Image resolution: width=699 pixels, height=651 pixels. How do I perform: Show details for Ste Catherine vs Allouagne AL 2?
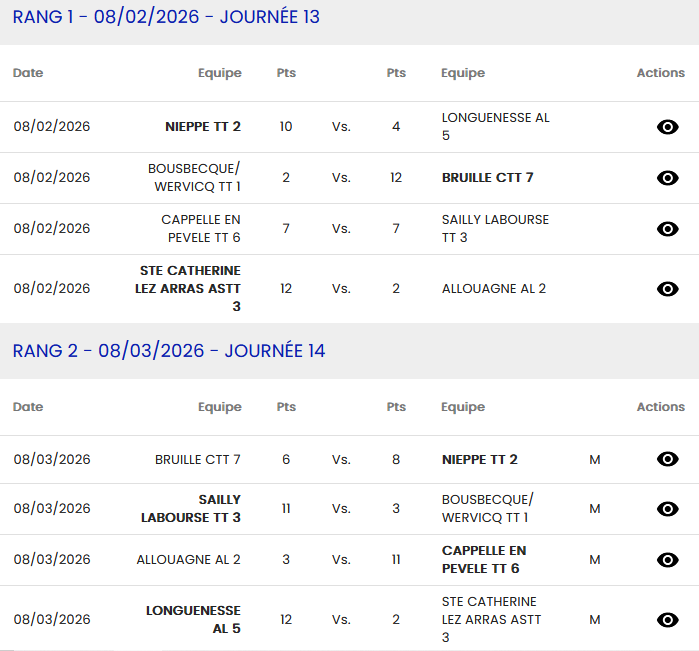667,289
